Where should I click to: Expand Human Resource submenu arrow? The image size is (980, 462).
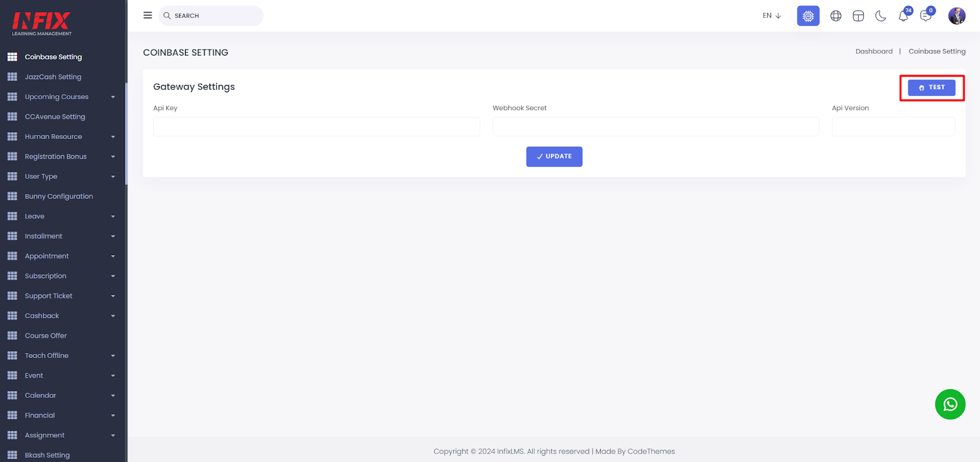coord(113,137)
